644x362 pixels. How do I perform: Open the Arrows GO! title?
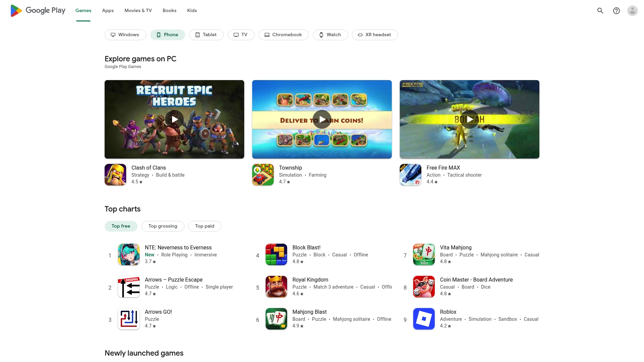[158, 312]
